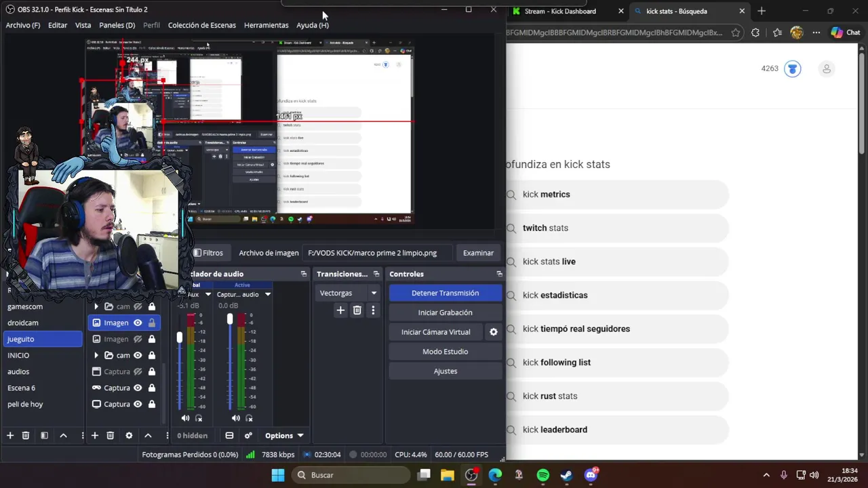Show the unselected hidden Imagen source
This screenshot has width=868, height=488.
point(138,339)
